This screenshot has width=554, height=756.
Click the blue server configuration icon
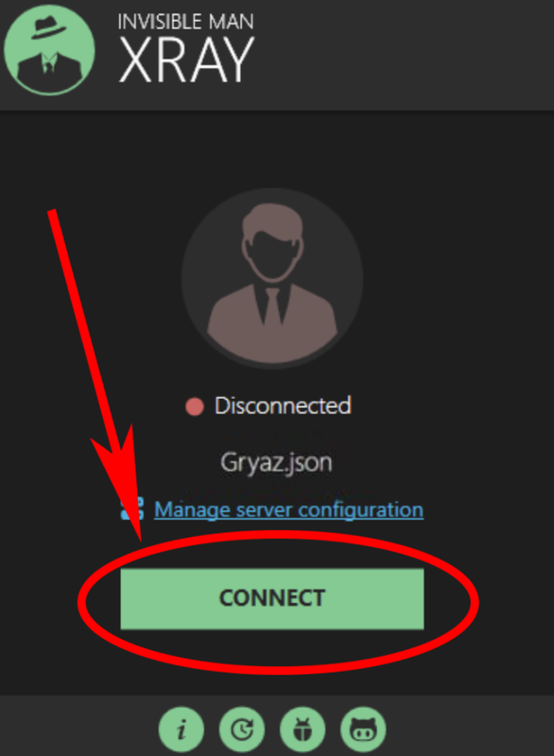132,508
